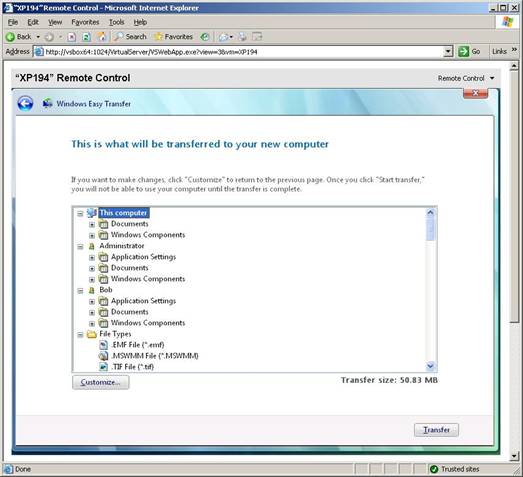This screenshot has height=477, width=523.
Task: Click the This computer monitor icon
Action: coord(91,213)
